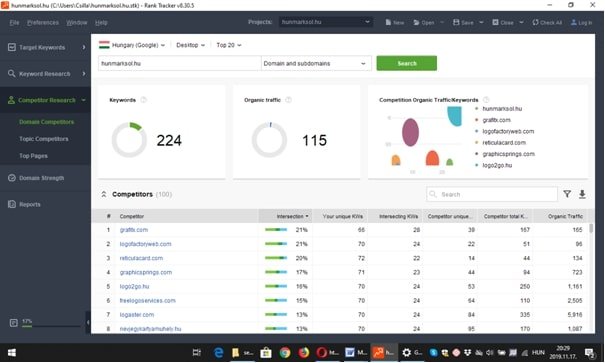Click the purple bubble in chart
The width and height of the screenshot is (605, 363).
coord(410,132)
